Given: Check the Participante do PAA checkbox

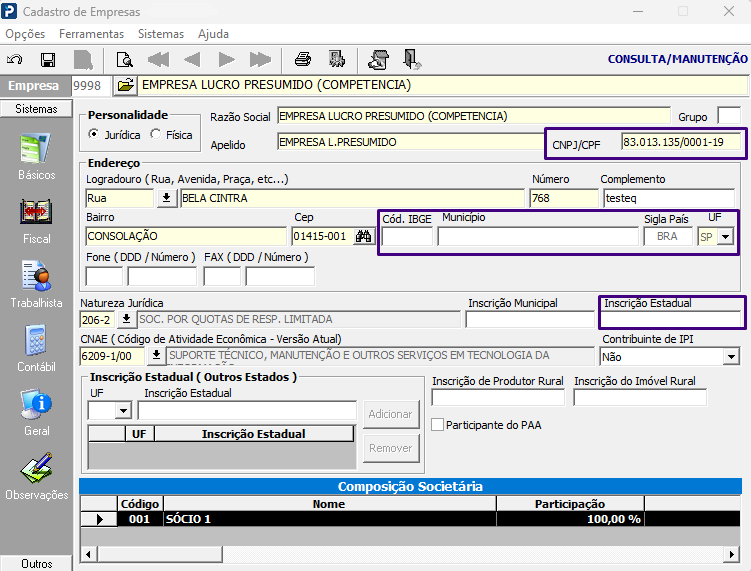Looking at the screenshot, I should (x=437, y=425).
